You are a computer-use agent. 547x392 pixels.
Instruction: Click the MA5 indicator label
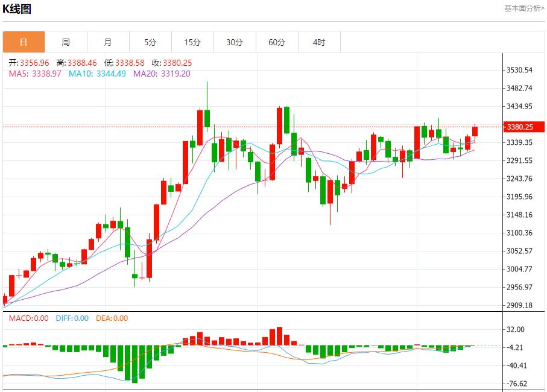coord(35,74)
